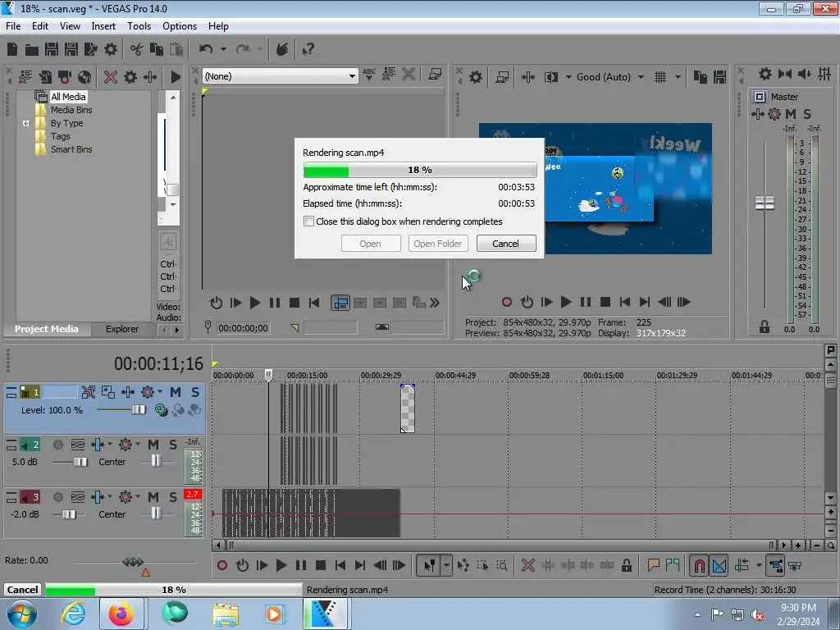Click the insert region icon
Image resolution: width=840 pixels, height=630 pixels.
[673, 565]
